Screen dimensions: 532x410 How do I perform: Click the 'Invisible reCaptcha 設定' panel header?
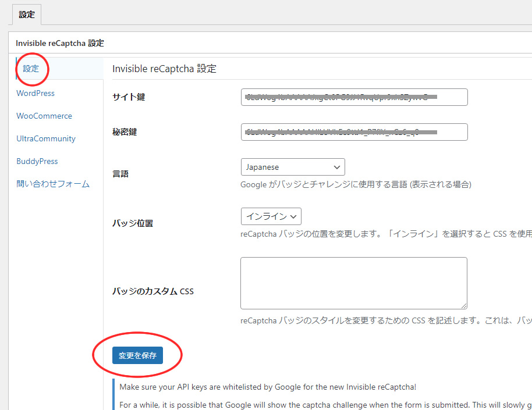pos(60,43)
